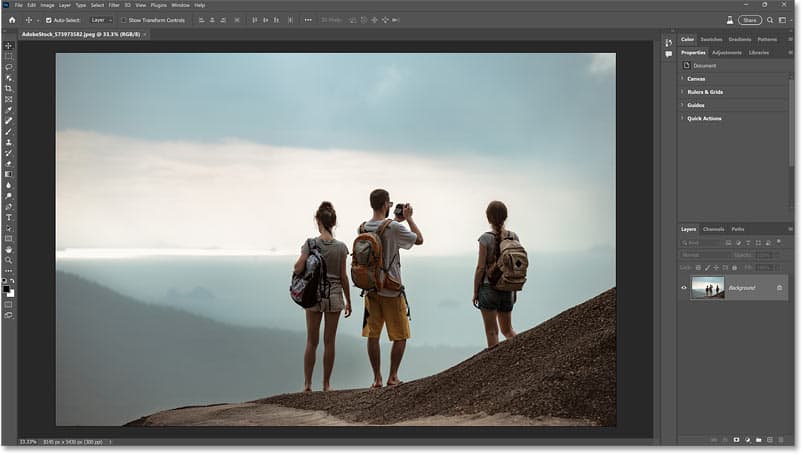Select the Zoom tool in toolbar
803x455 pixels.
(9, 260)
